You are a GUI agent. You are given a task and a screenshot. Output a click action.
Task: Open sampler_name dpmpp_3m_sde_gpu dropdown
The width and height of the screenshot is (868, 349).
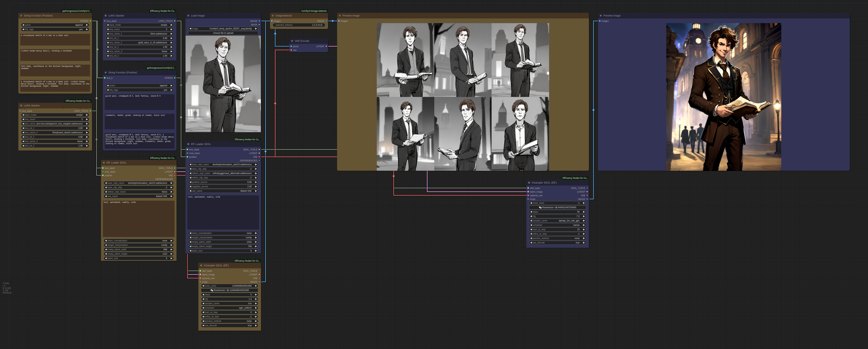[557, 221]
